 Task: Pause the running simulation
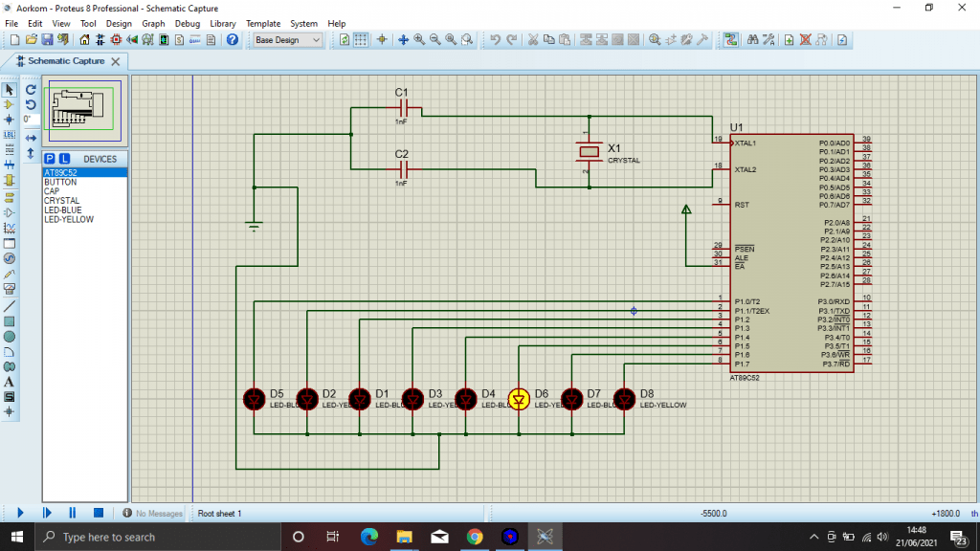72,514
